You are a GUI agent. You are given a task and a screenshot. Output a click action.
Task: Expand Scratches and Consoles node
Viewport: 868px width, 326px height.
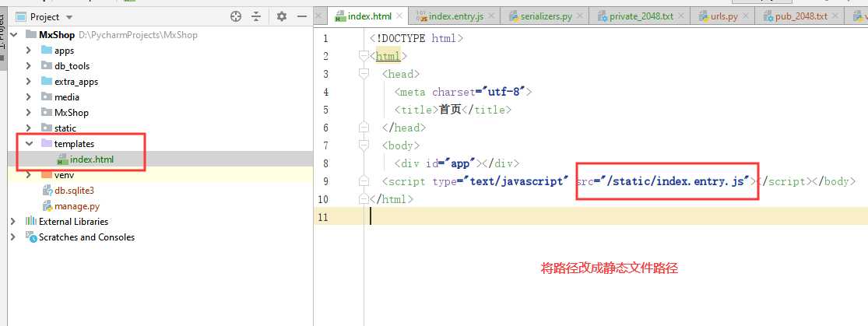[x=12, y=237]
